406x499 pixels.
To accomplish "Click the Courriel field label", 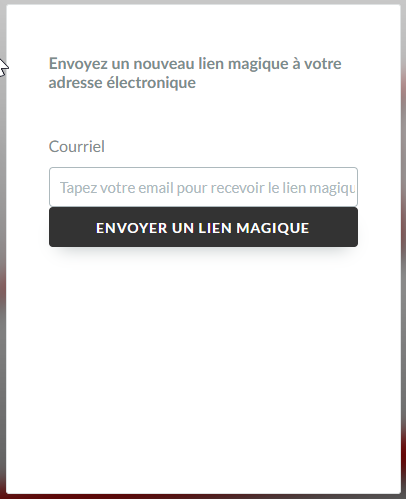I will [x=77, y=147].
